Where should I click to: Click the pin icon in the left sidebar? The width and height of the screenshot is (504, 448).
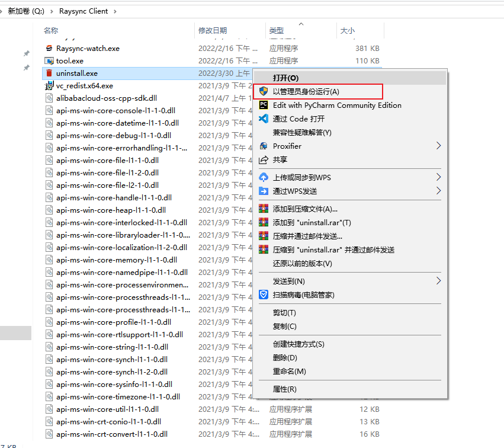[x=25, y=53]
